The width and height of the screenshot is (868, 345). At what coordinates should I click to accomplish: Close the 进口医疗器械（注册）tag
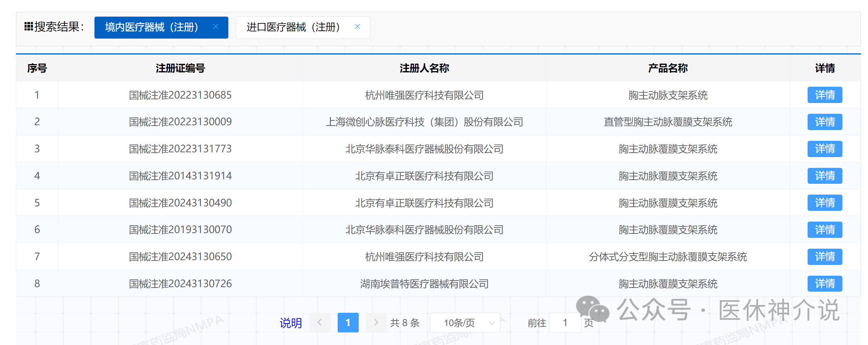point(357,27)
